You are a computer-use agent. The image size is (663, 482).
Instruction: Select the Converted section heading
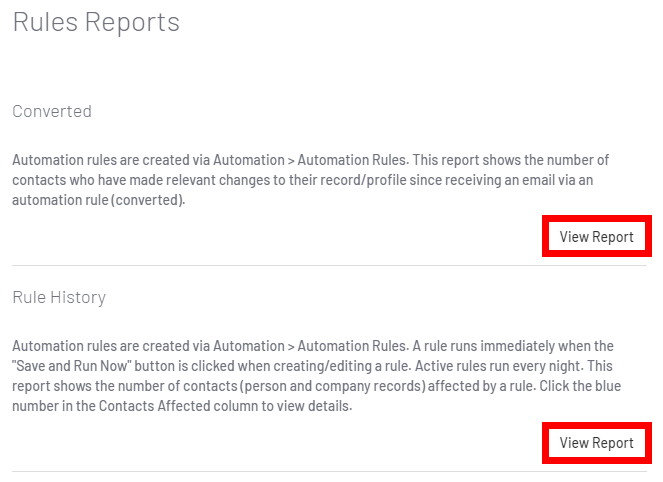point(52,111)
